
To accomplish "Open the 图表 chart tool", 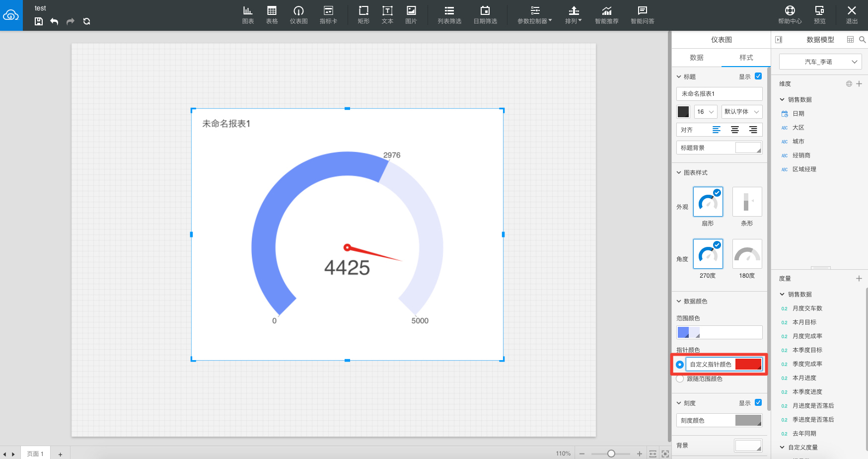I will tap(248, 15).
